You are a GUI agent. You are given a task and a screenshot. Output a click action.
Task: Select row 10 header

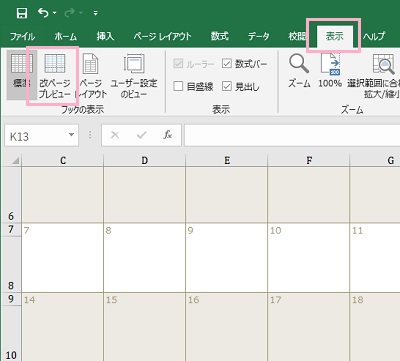click(11, 333)
